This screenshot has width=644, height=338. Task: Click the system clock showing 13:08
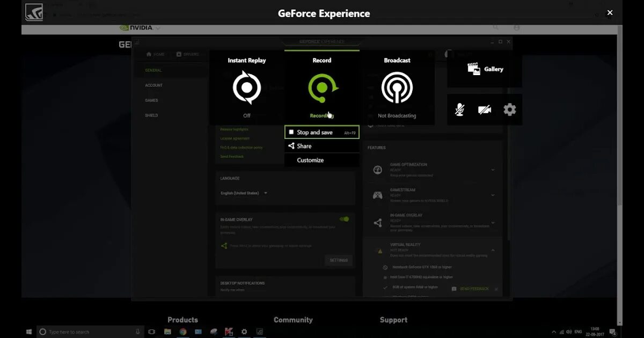tap(595, 332)
